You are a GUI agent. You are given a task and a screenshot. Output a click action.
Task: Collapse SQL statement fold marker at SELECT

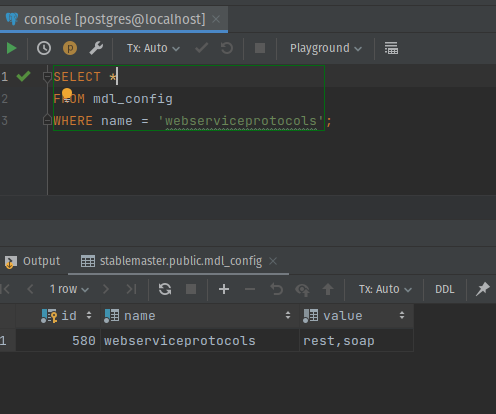click(47, 77)
